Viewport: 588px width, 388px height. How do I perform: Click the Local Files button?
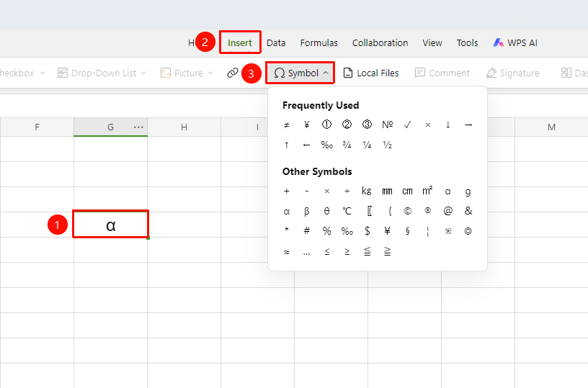click(x=371, y=73)
